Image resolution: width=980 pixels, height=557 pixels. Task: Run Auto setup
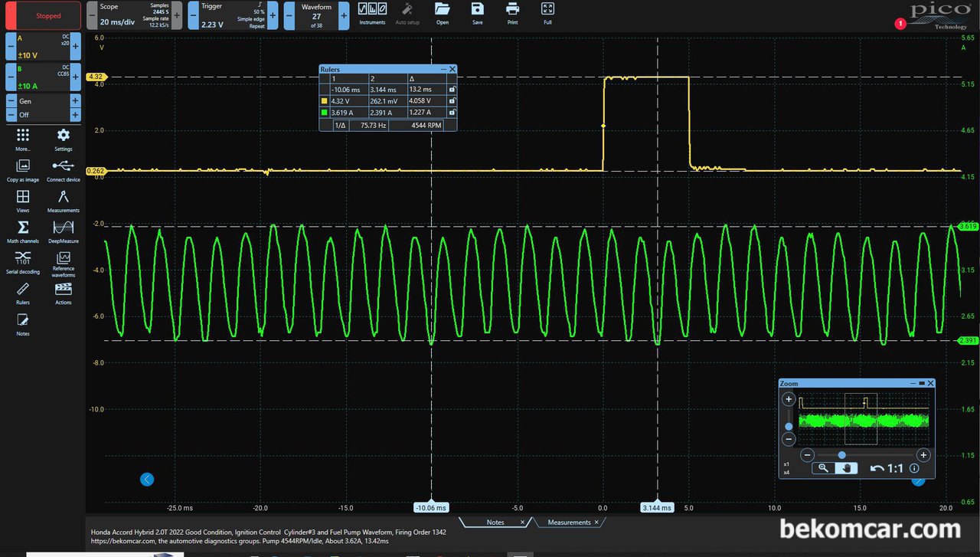[407, 14]
